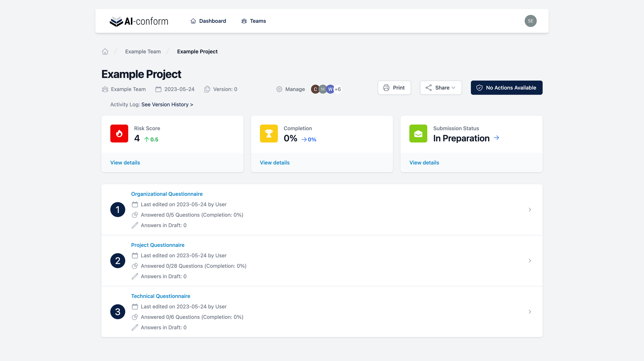Switch to the Dashboard section
Image resolution: width=644 pixels, height=361 pixels.
point(208,21)
